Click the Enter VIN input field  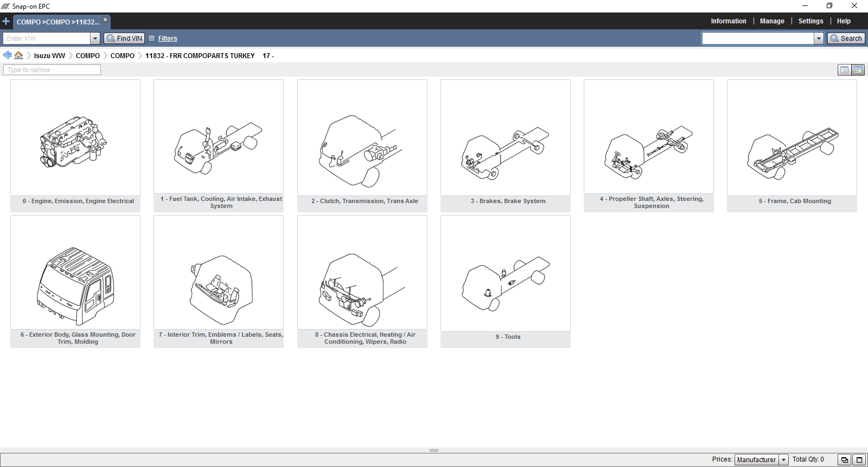(47, 39)
